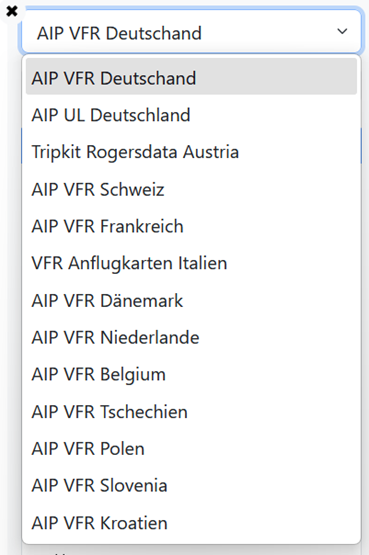Viewport: 369px width, 555px height.
Task: Click the word Belgium in the list
Action: 133,375
